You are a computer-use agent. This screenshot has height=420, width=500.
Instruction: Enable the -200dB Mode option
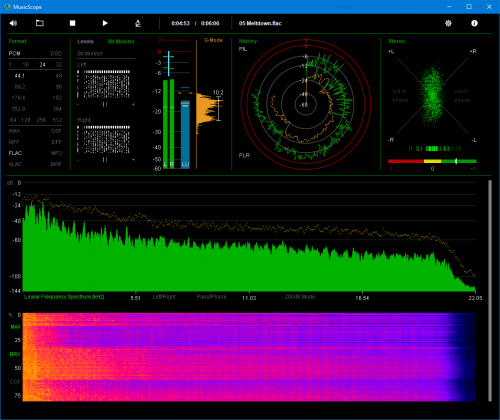point(299,297)
